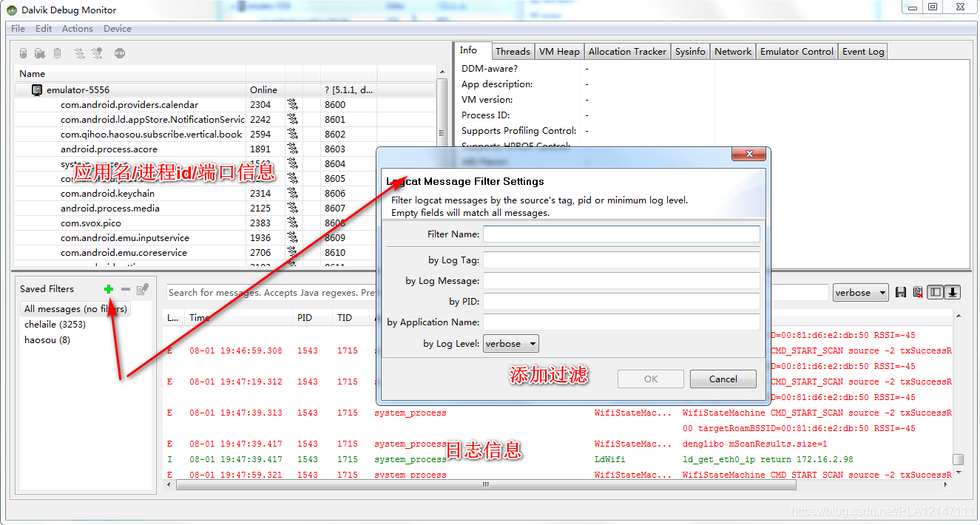
Task: Switch to the Emulator Control tab
Action: click(x=797, y=52)
